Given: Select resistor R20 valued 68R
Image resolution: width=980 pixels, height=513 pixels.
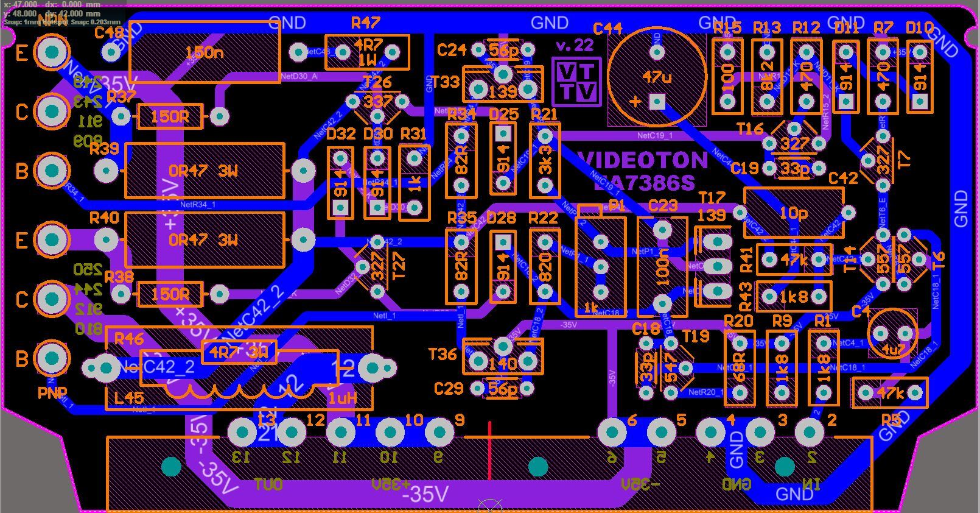Looking at the screenshot, I should pos(740,369).
